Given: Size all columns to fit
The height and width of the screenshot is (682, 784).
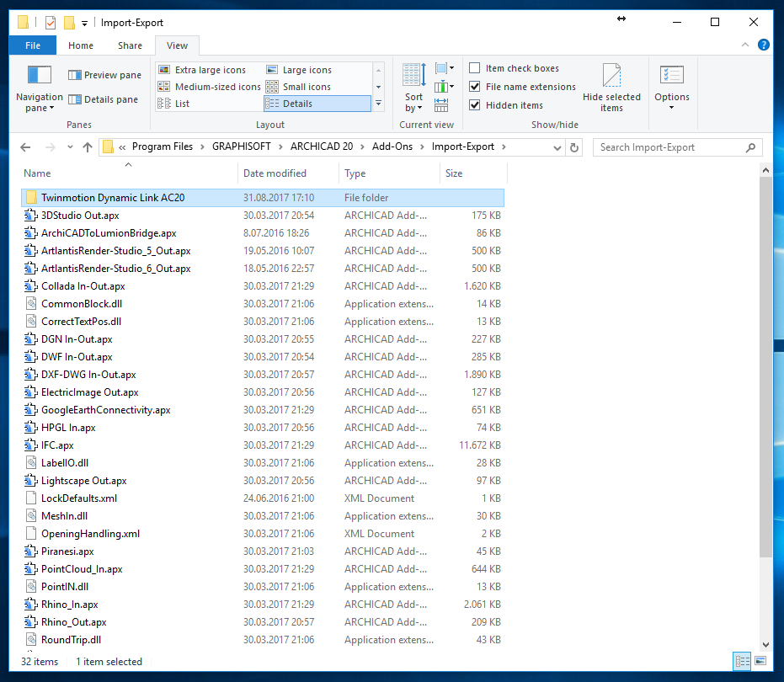Looking at the screenshot, I should 441,105.
